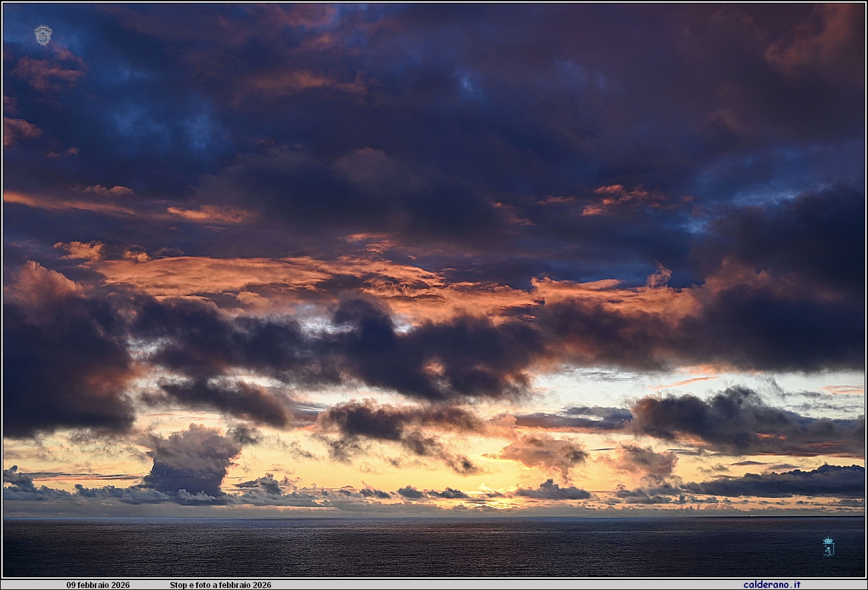This screenshot has width=868, height=590.
Task: Click the horizon line where sea meets sky
Action: (434, 517)
